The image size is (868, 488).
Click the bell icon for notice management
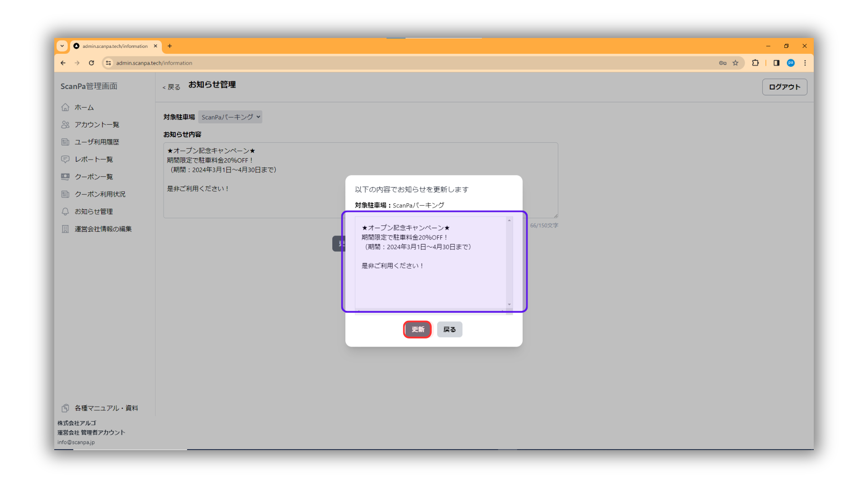(x=66, y=211)
